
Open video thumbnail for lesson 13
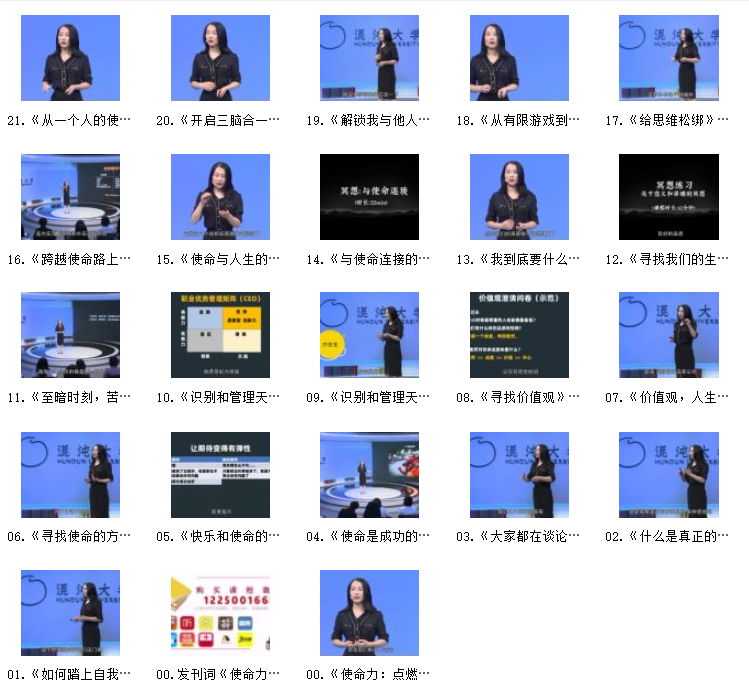pos(519,197)
